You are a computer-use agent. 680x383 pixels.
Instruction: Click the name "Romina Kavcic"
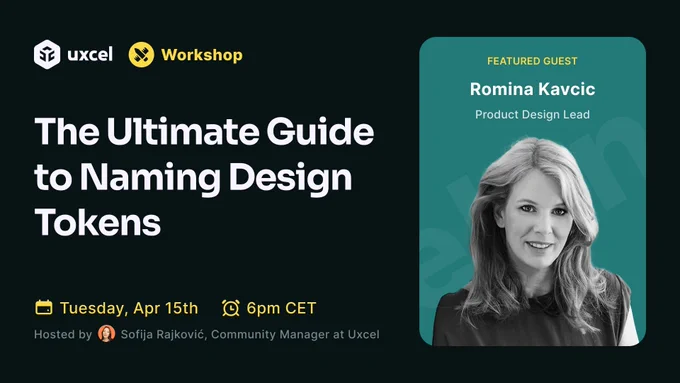533,89
